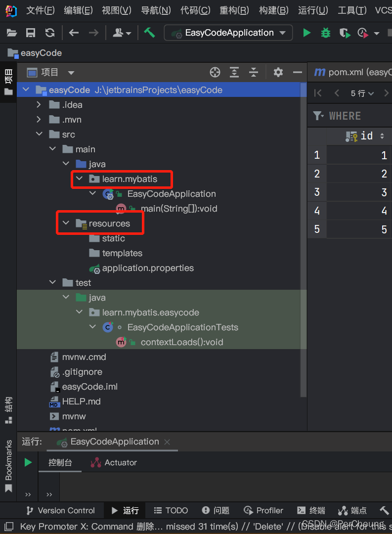Click the Build project hammer icon
The image size is (392, 534).
[x=149, y=33]
